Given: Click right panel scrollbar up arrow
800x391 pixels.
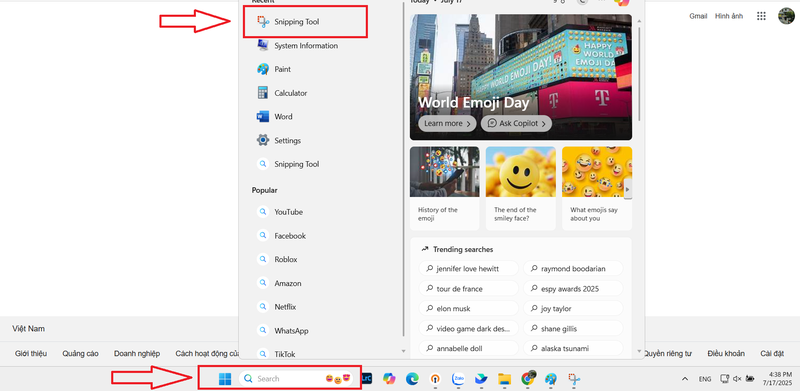Looking at the screenshot, I should coord(639,20).
